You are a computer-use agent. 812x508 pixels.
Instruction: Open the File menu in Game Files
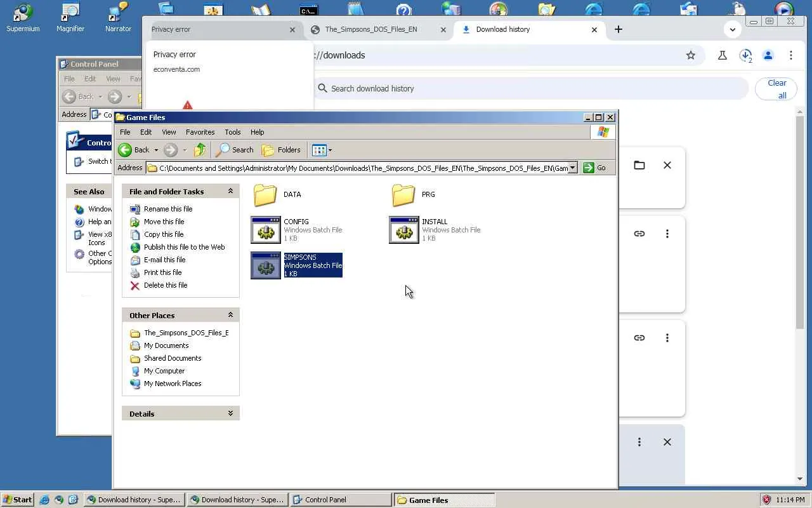click(x=125, y=132)
